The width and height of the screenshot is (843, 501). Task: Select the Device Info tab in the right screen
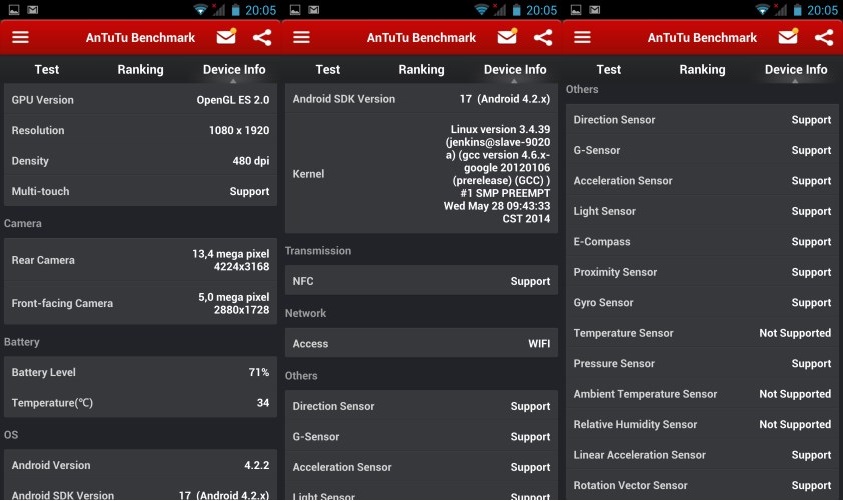796,70
